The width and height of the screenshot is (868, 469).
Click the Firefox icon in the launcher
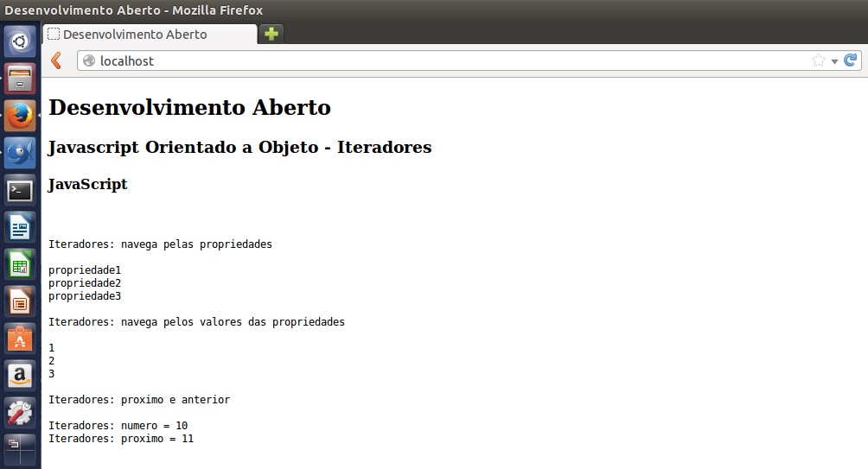pos(20,115)
